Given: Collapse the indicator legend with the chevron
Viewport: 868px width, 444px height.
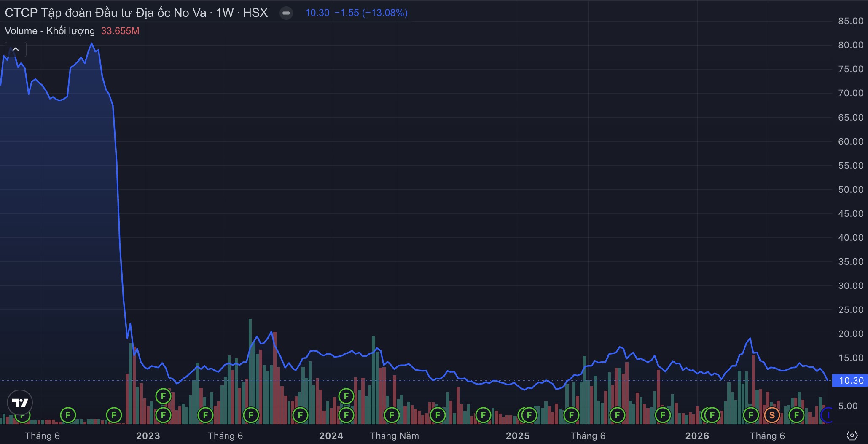Looking at the screenshot, I should click(16, 49).
